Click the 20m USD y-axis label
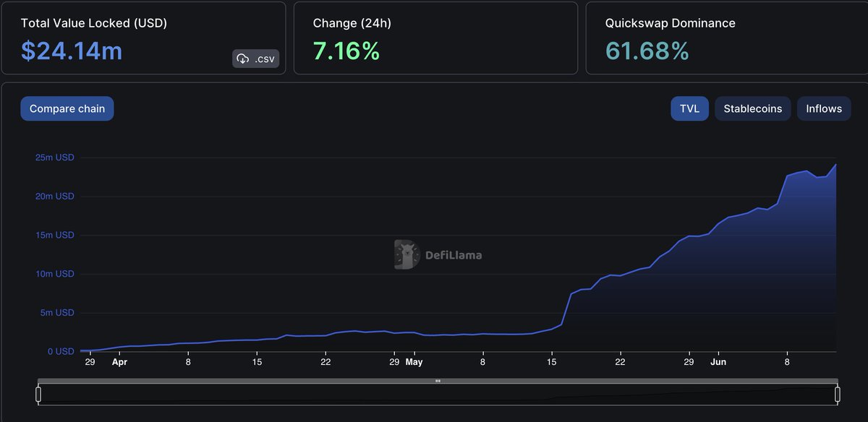 (x=56, y=197)
